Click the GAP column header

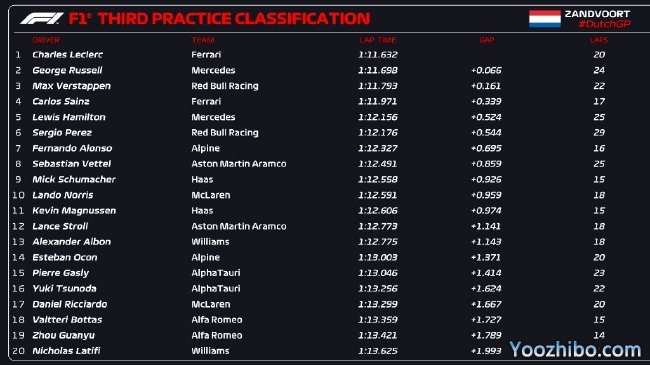tap(487, 40)
